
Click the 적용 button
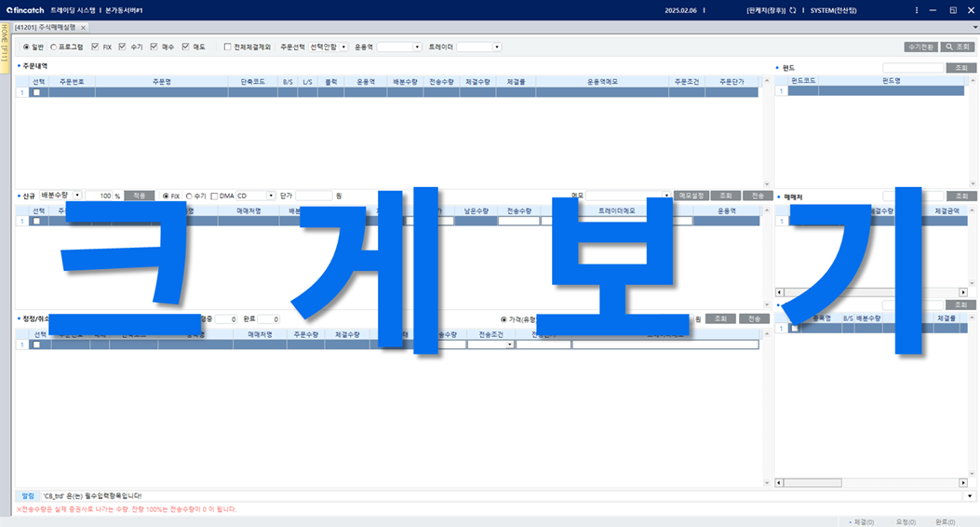point(140,196)
